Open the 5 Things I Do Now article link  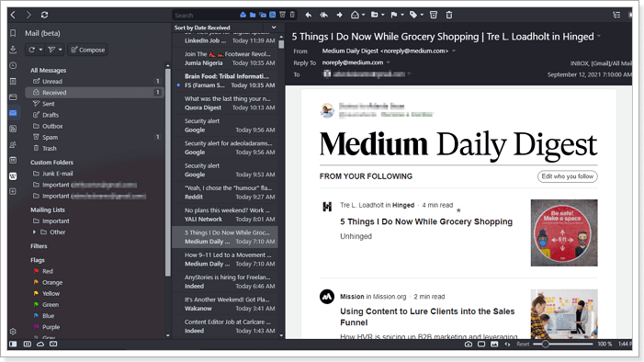[426, 221]
